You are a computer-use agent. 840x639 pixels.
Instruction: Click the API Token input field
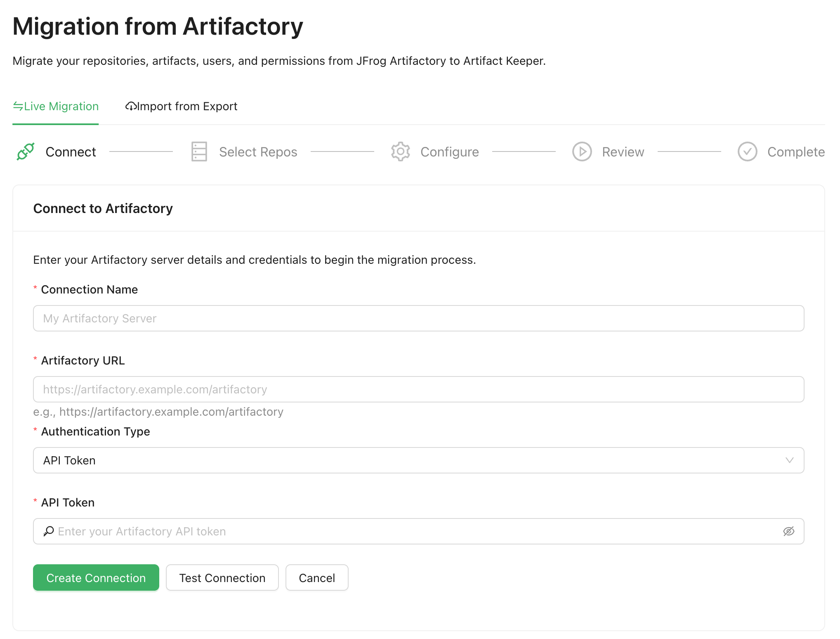click(x=413, y=531)
